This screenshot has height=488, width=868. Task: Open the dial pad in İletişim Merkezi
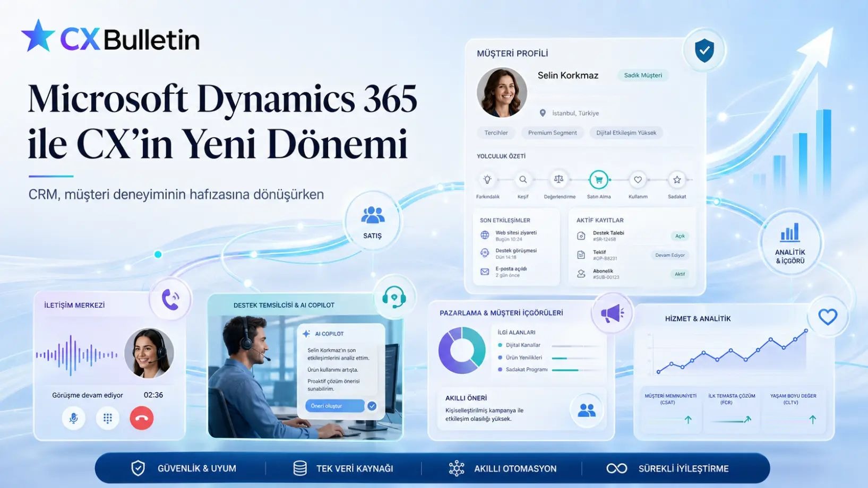[x=108, y=418]
